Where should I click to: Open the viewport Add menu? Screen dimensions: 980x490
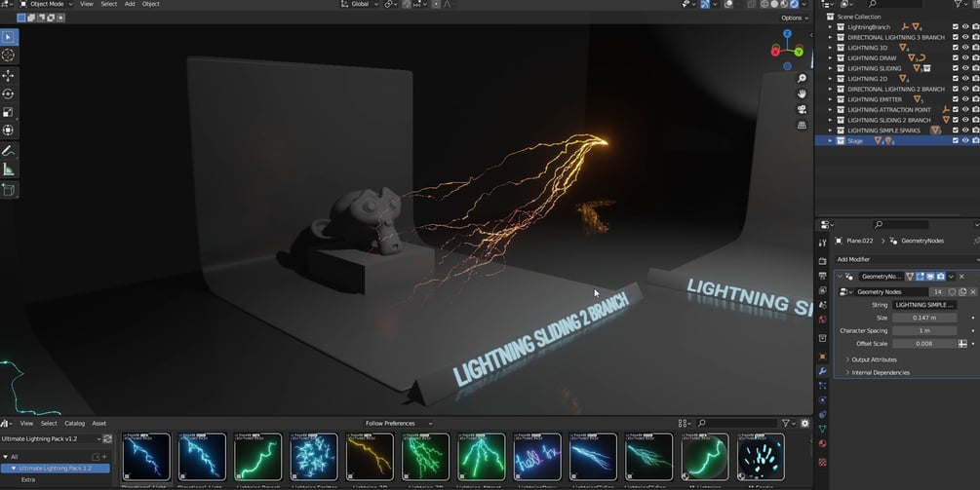tap(130, 4)
